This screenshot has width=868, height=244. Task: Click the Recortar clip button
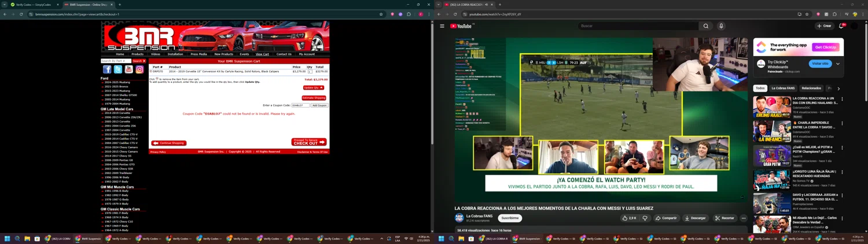point(724,218)
